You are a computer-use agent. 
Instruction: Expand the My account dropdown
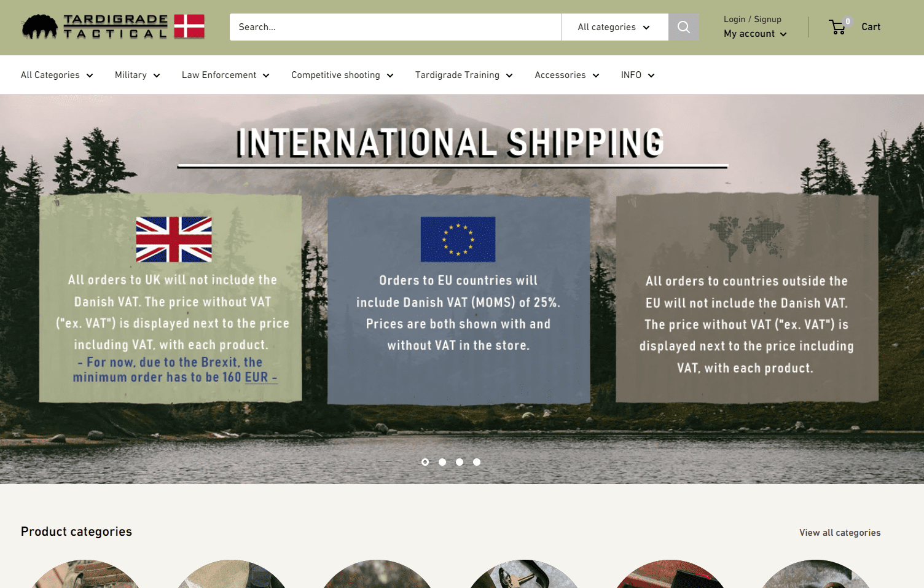coord(755,34)
